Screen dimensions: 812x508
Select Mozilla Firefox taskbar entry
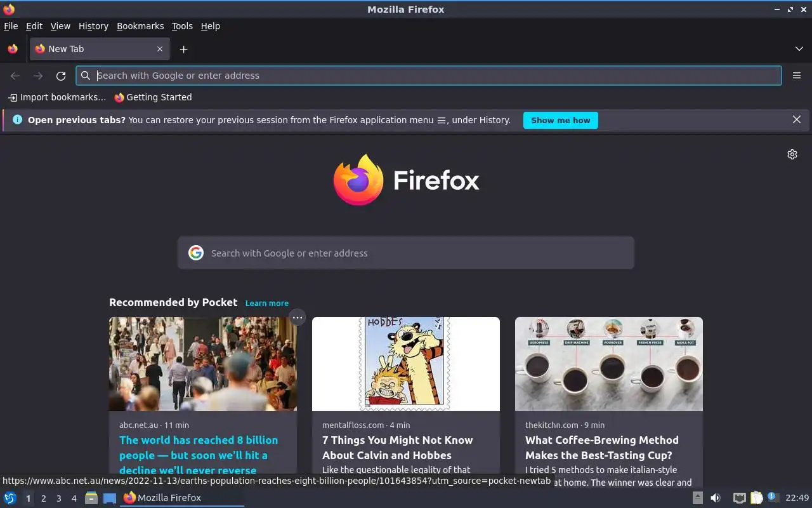click(x=183, y=498)
